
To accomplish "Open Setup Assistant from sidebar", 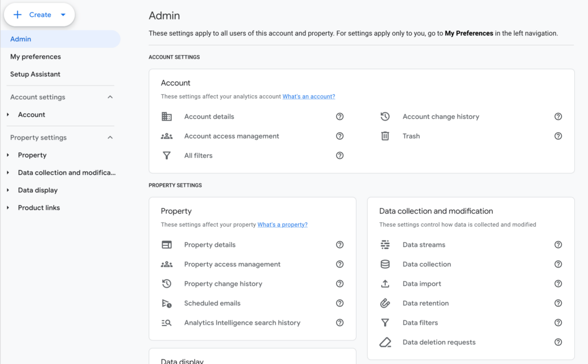I will [35, 74].
